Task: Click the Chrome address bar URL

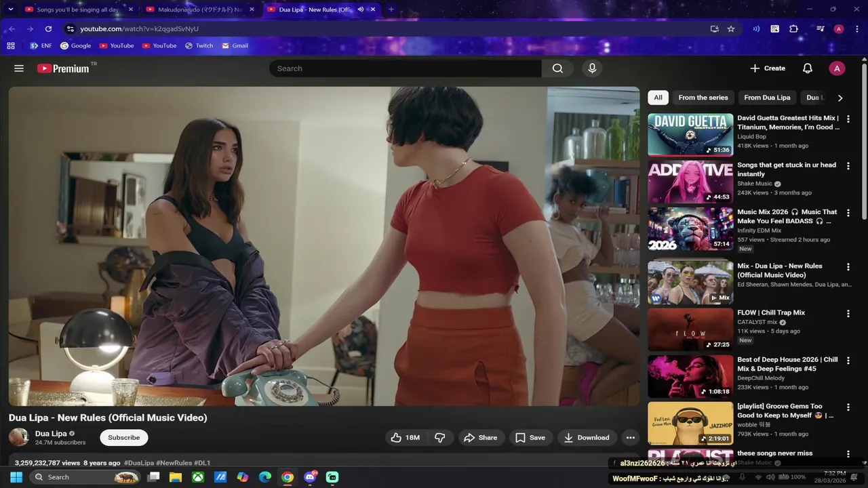Action: coord(139,29)
